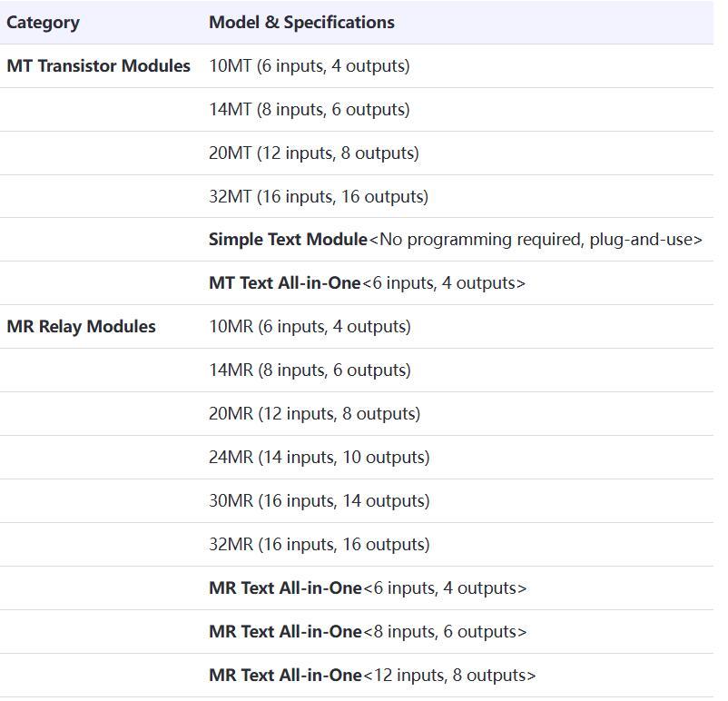The image size is (728, 701).
Task: Click the plug-and-use description text
Action: point(536,240)
